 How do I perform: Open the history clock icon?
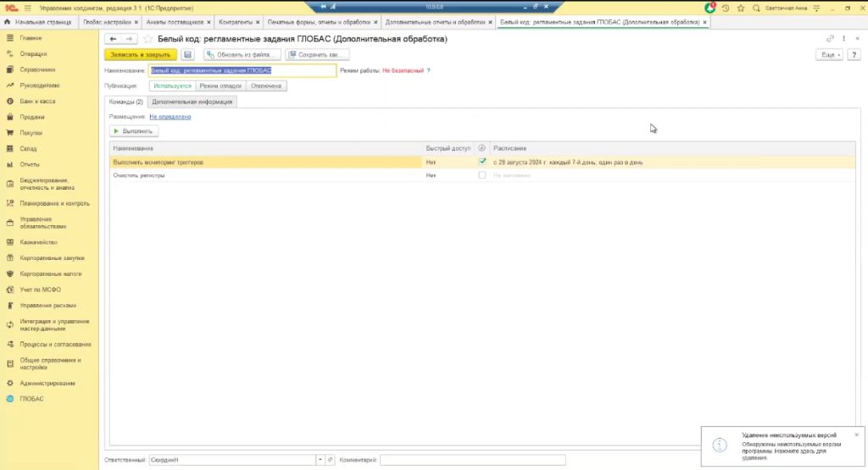click(x=725, y=8)
